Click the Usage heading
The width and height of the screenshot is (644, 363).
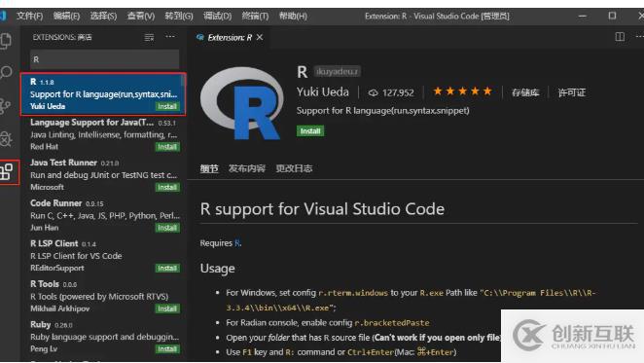pos(217,269)
